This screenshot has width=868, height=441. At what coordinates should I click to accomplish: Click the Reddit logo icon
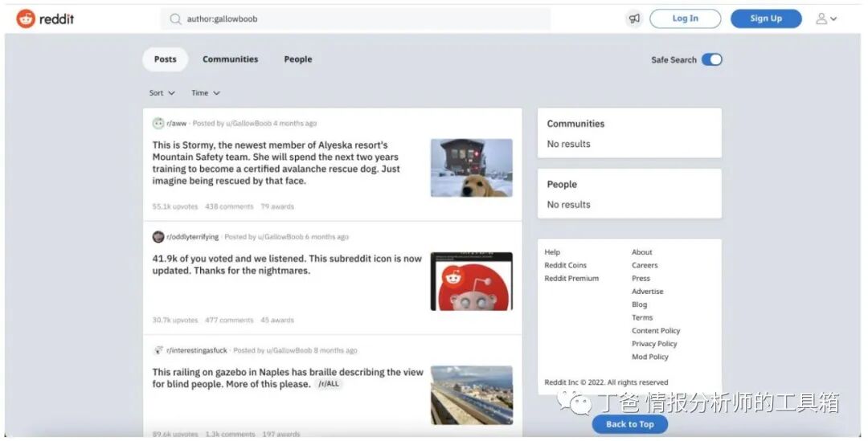coord(26,18)
